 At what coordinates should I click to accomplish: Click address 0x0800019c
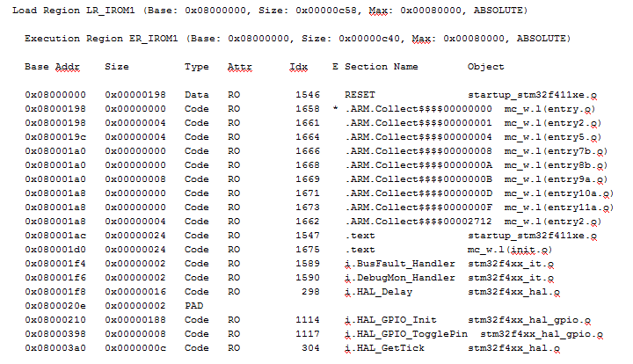pos(55,137)
